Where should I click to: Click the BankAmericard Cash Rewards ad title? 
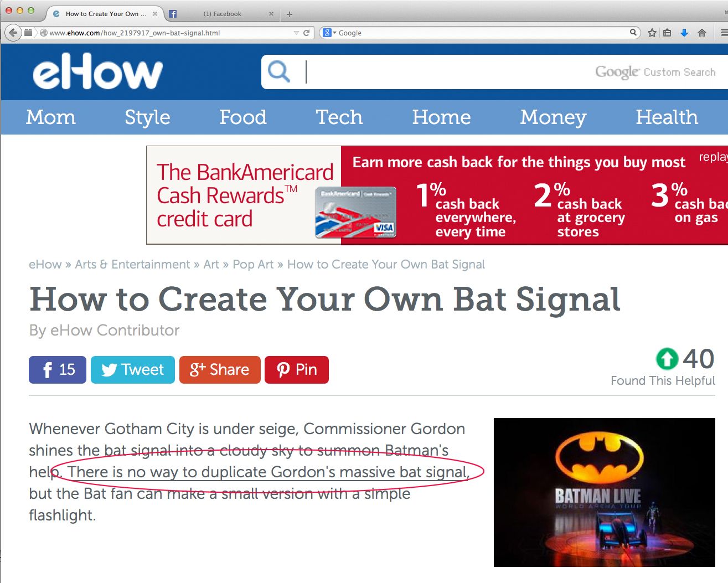click(245, 195)
